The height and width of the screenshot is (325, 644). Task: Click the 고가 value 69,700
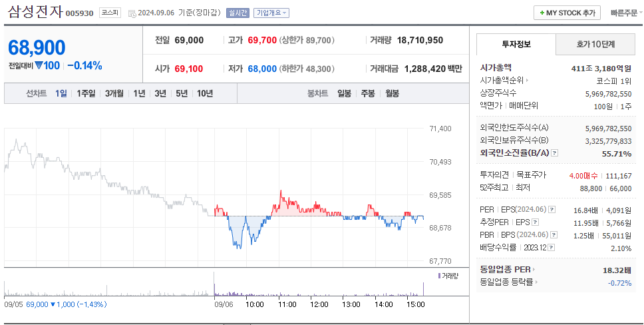262,41
